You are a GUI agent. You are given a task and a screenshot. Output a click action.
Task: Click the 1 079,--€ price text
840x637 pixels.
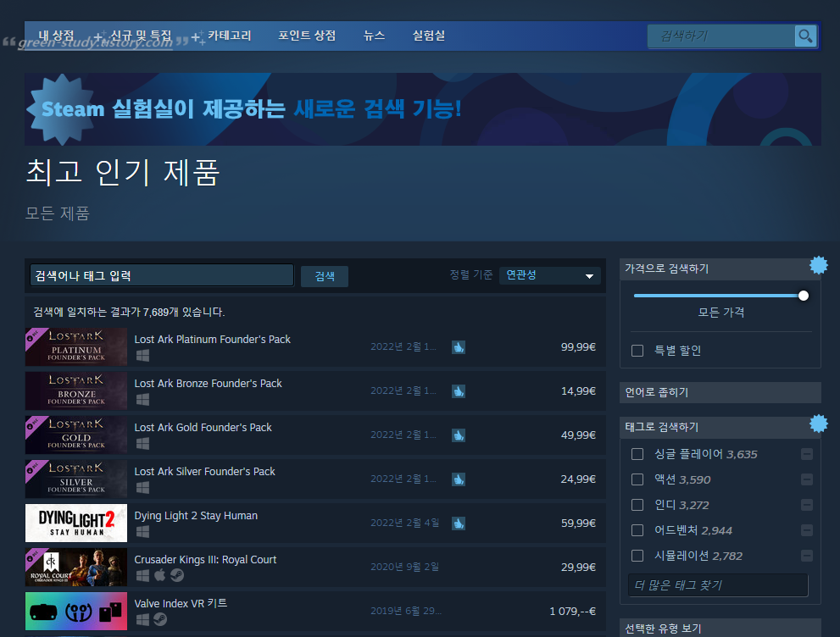[573, 612]
